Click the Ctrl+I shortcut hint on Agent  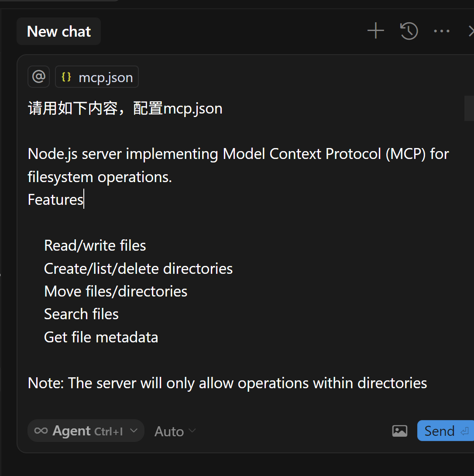(110, 432)
